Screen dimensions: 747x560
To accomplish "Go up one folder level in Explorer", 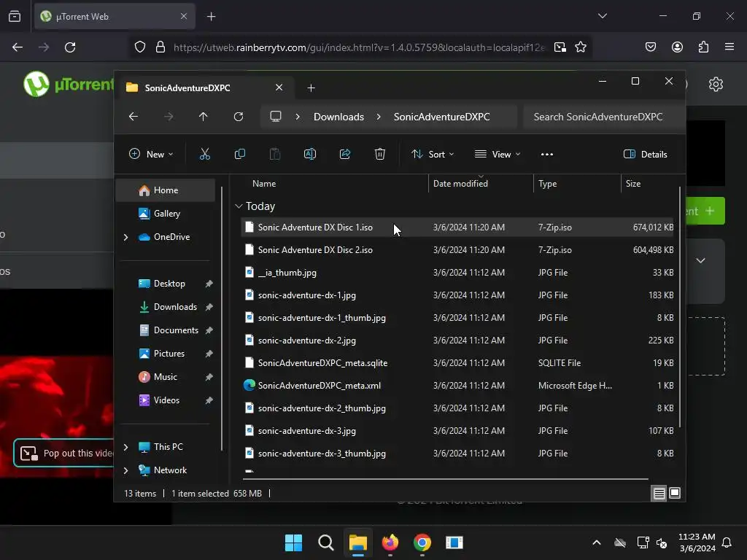I will (x=203, y=117).
